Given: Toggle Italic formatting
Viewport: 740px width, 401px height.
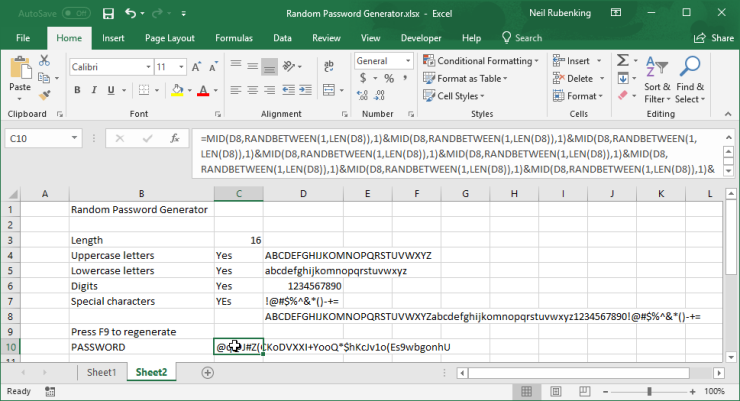Looking at the screenshot, I should (94, 90).
